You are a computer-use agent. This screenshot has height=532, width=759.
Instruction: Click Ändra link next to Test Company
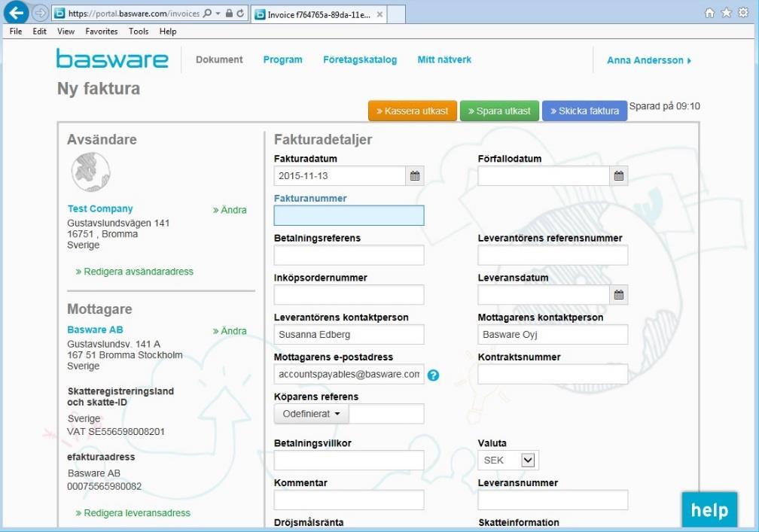pyautogui.click(x=230, y=210)
